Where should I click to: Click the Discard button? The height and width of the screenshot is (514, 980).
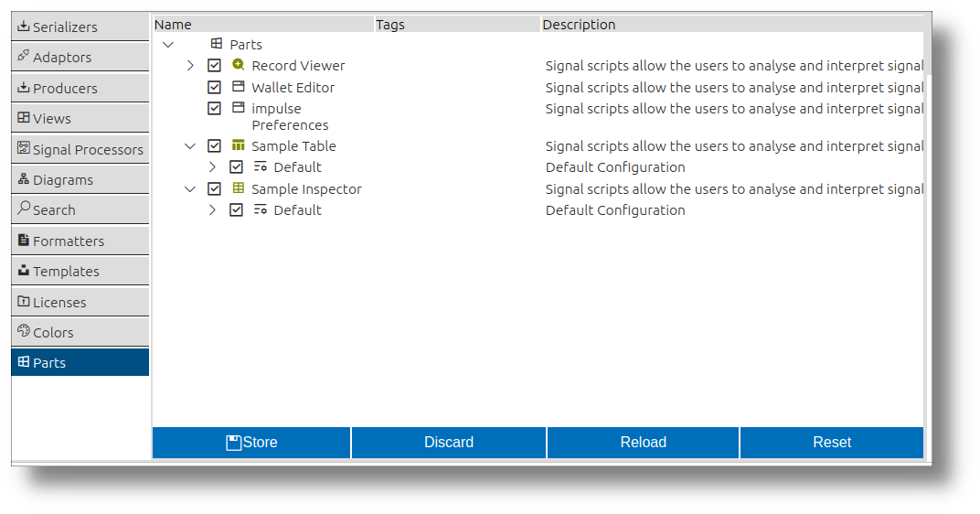[x=449, y=442]
